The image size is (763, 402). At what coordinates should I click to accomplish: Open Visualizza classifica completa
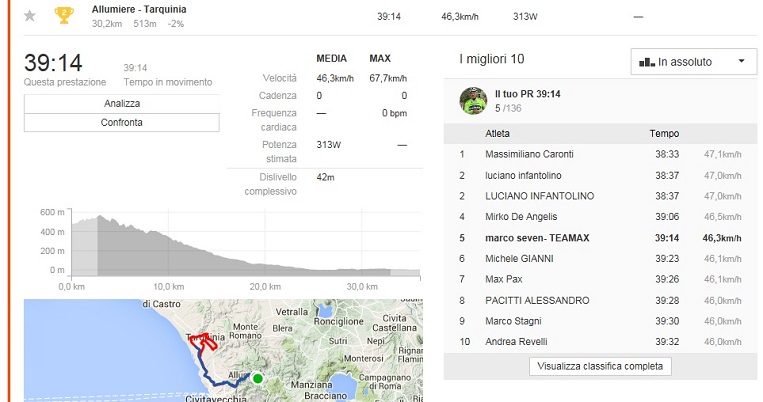(x=600, y=366)
